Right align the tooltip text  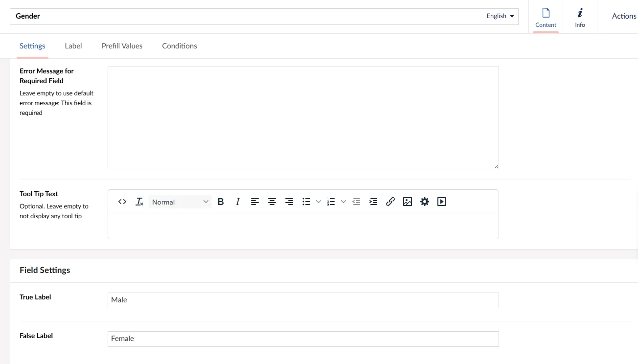click(289, 202)
